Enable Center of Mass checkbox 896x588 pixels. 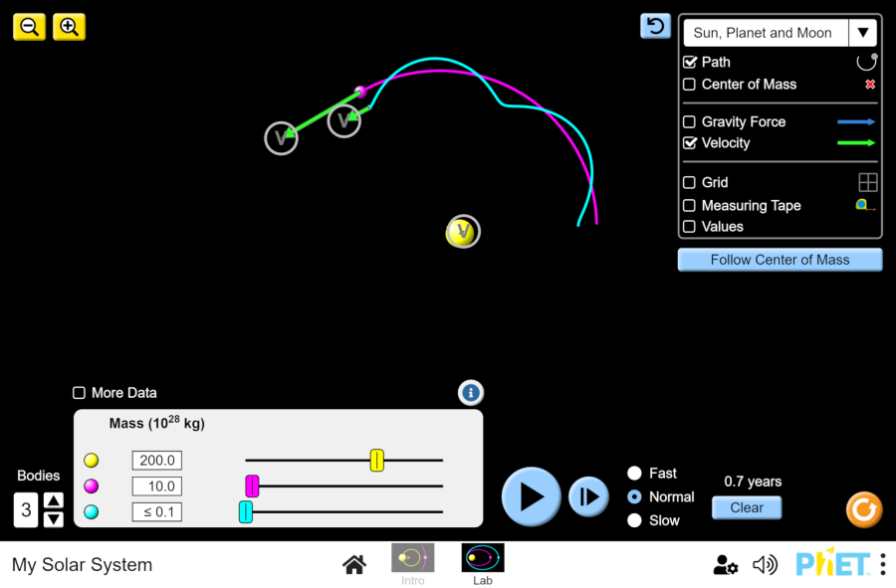pyautogui.click(x=690, y=85)
